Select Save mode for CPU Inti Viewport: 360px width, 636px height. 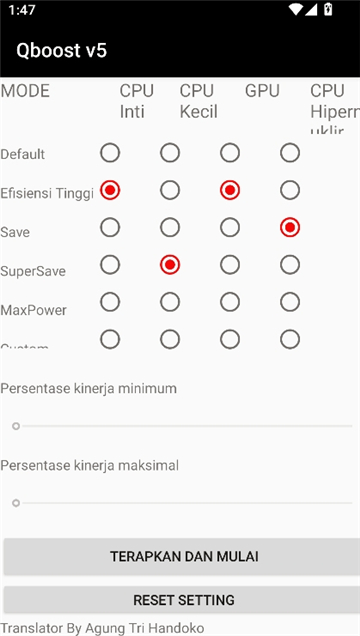pyautogui.click(x=110, y=228)
